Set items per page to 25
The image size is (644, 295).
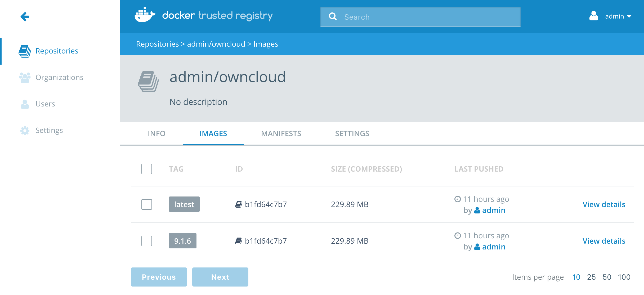click(591, 277)
